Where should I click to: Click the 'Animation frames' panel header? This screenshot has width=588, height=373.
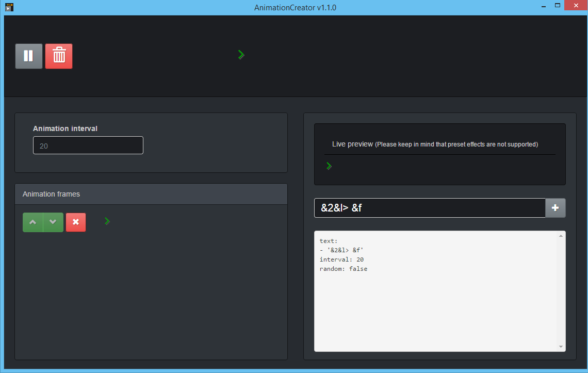pos(151,194)
